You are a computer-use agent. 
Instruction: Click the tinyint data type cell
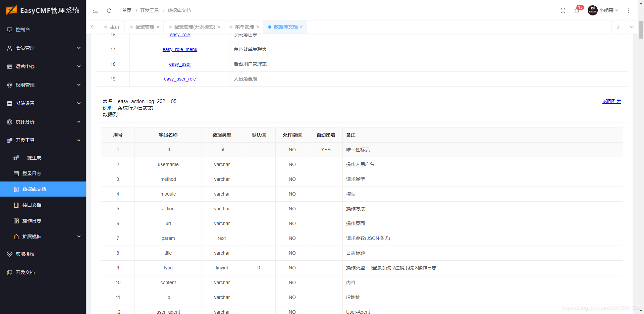coord(222,268)
